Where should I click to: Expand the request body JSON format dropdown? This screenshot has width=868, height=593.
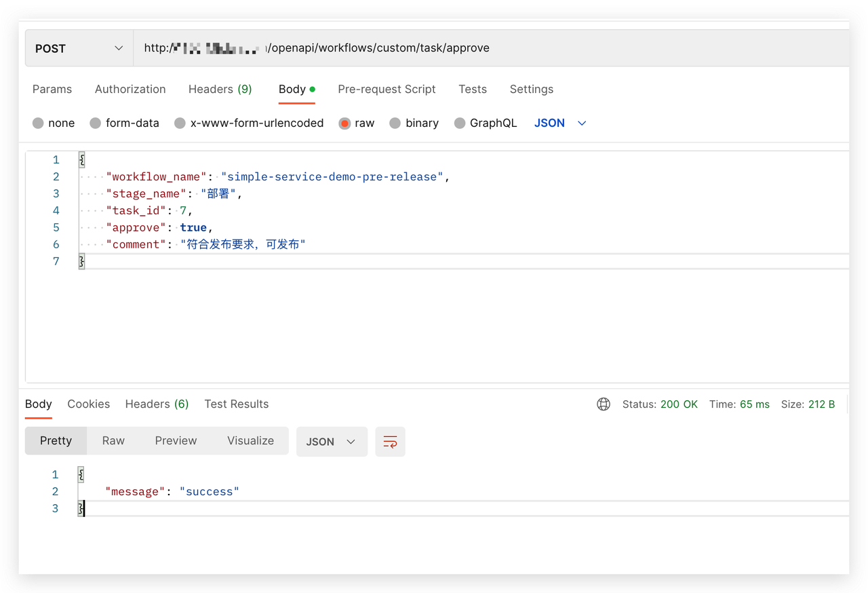click(x=560, y=123)
